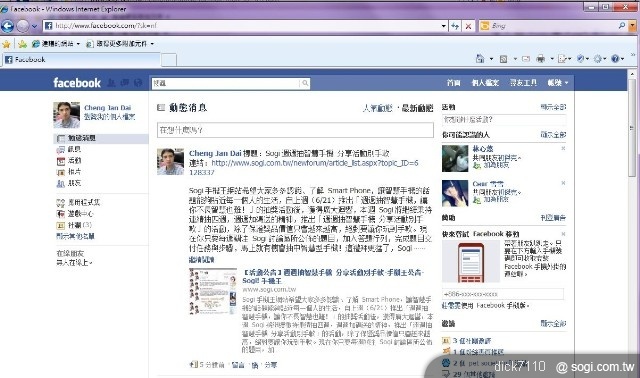640x378 pixels.
Task: Show more toolbar items via the chevron
Action: 633,54
